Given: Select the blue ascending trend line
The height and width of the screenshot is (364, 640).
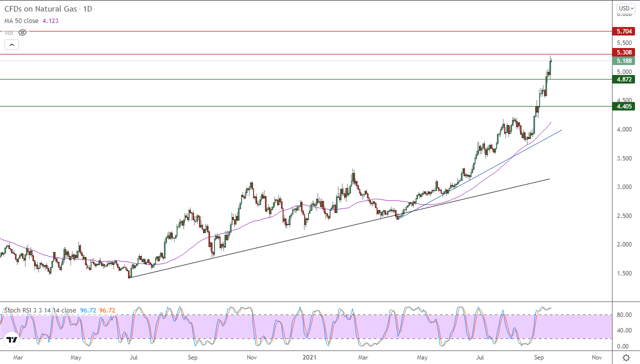Looking at the screenshot, I should [480, 174].
